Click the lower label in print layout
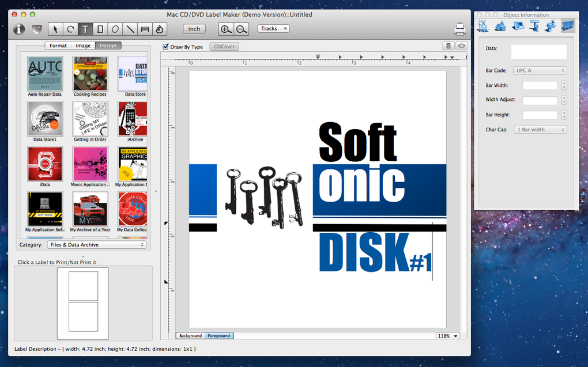Viewport: 588px width, 367px height. click(x=83, y=317)
